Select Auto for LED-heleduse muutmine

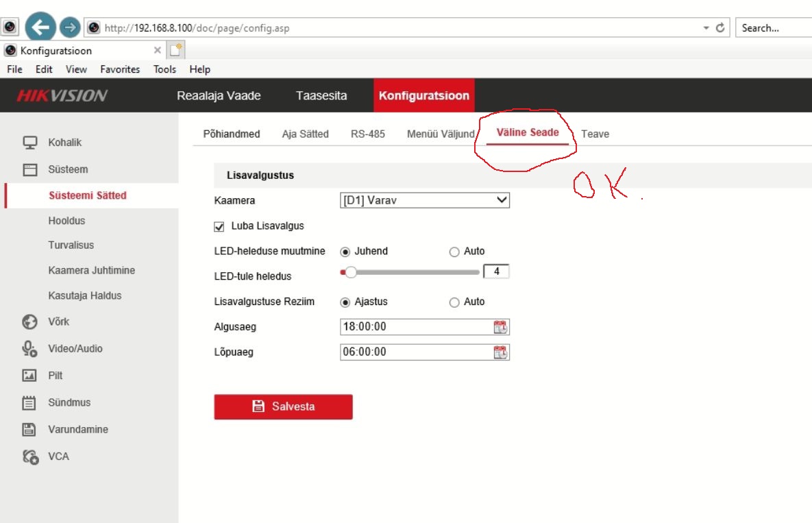tap(454, 252)
